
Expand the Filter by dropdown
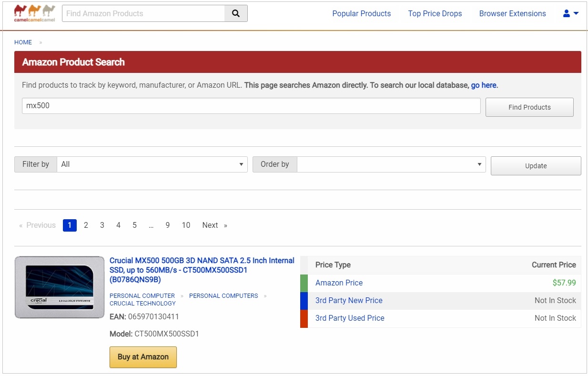152,164
